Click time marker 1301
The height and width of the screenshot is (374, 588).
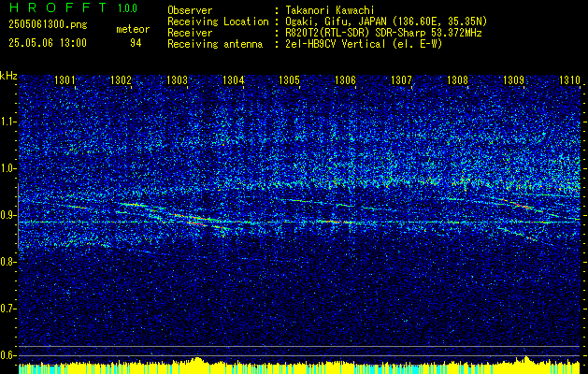pyautogui.click(x=65, y=79)
